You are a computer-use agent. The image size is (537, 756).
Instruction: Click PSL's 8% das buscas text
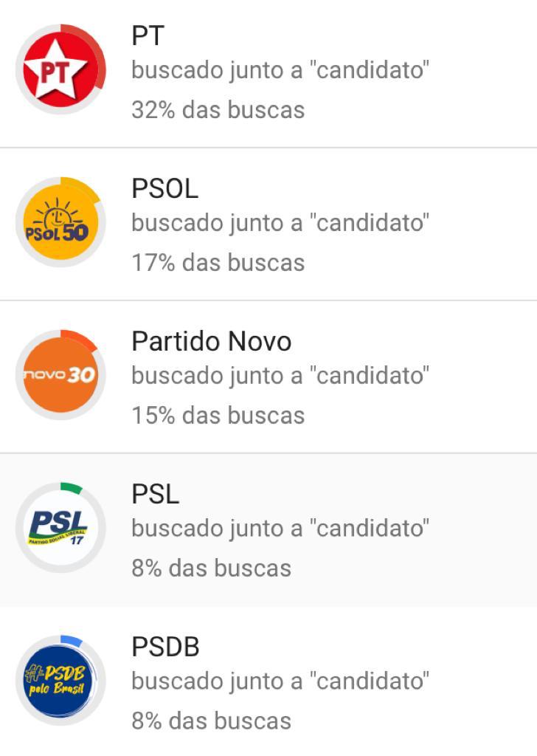(212, 568)
